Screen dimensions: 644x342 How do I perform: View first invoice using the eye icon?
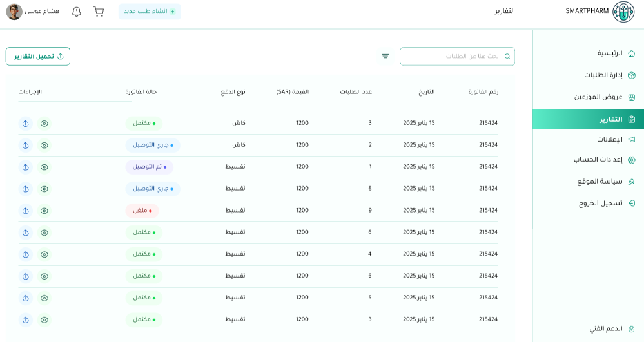tap(44, 124)
